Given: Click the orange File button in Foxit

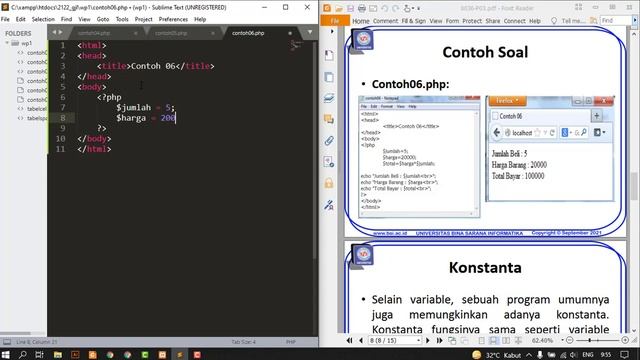Looking at the screenshot, I should (x=335, y=20).
